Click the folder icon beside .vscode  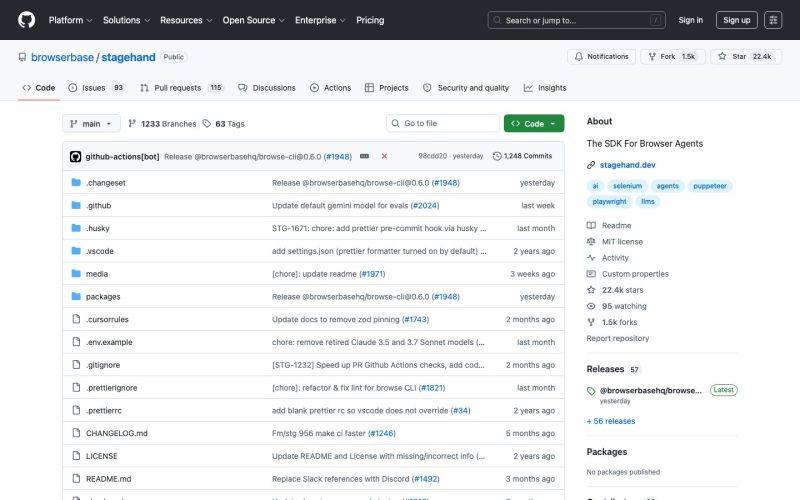click(76, 251)
